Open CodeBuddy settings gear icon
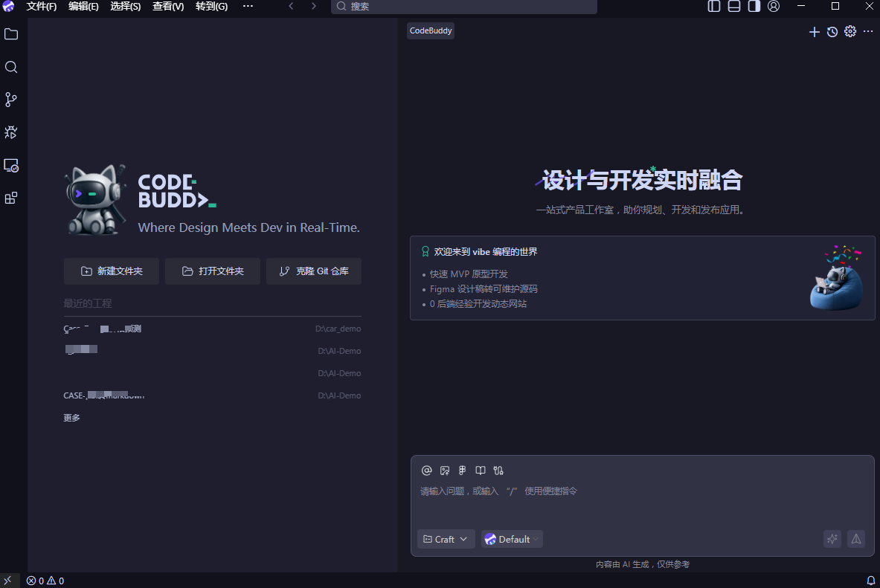The image size is (880, 588). tap(850, 31)
